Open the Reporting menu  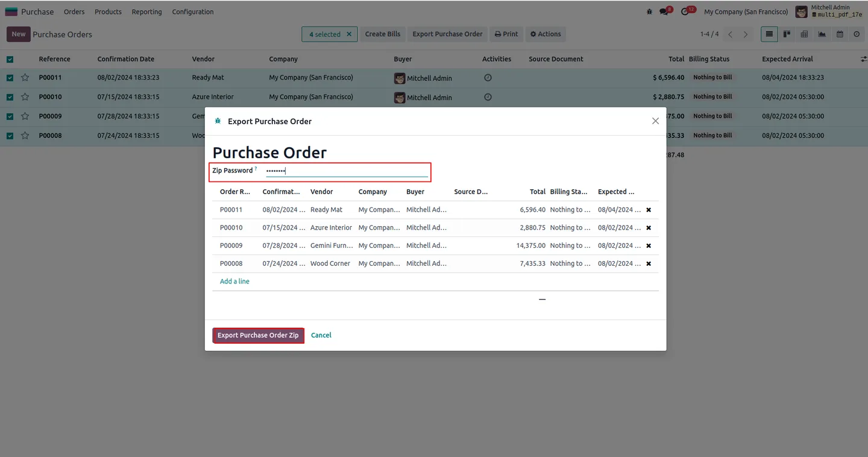tap(146, 11)
